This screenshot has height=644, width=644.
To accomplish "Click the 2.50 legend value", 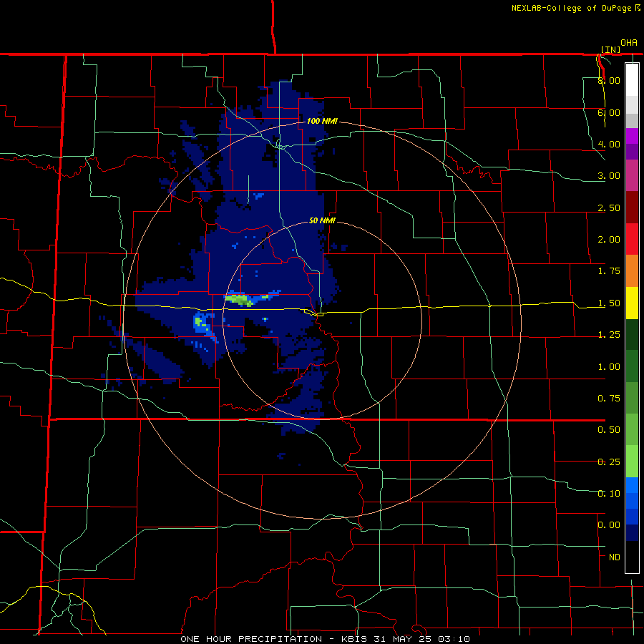I will pyautogui.click(x=609, y=208).
